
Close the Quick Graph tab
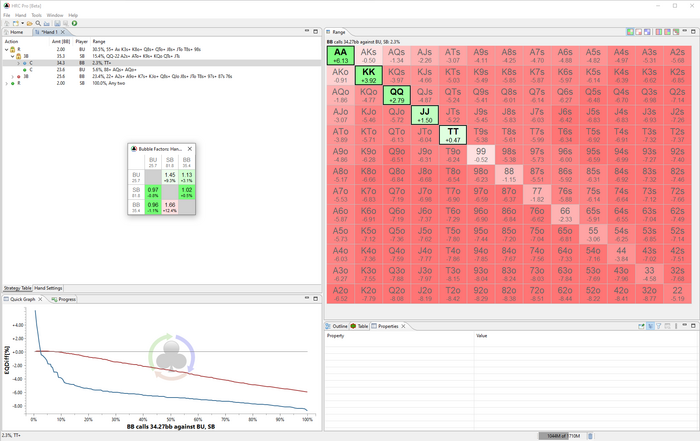(x=40, y=299)
